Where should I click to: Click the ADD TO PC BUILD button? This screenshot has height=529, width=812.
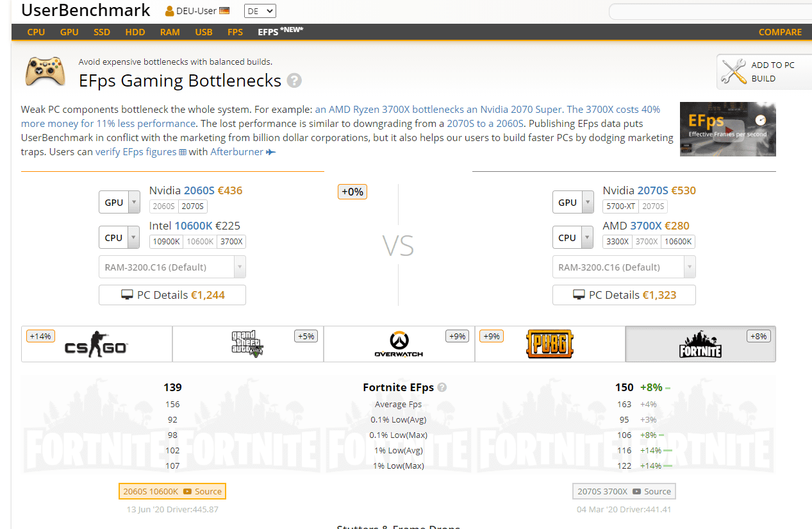764,71
